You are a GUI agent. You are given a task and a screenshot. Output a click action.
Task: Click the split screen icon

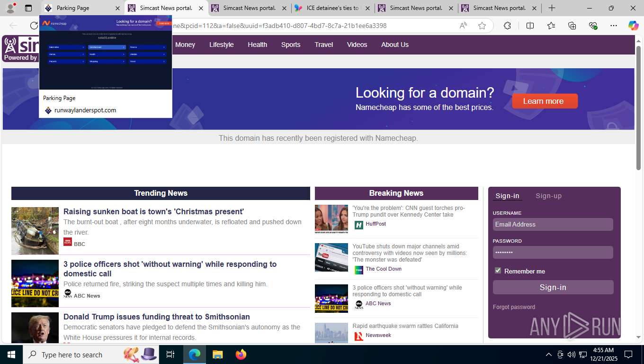coord(530,26)
